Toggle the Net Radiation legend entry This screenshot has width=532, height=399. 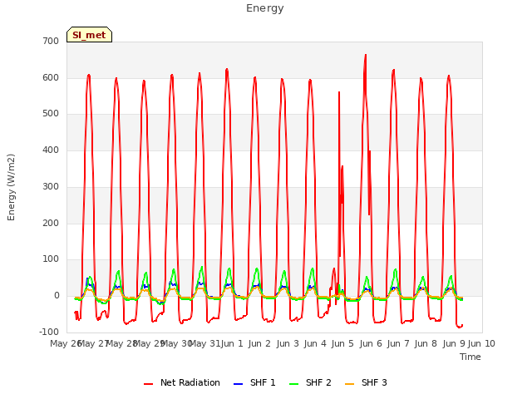coord(182,382)
